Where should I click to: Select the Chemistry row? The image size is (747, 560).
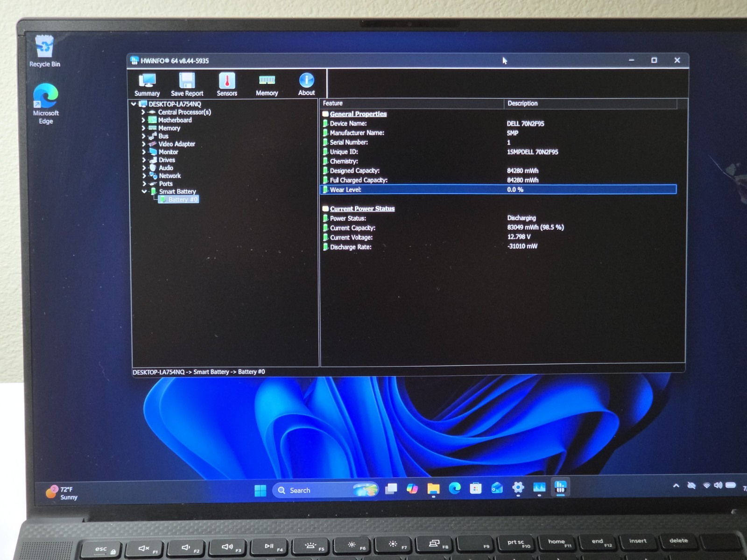coord(498,161)
